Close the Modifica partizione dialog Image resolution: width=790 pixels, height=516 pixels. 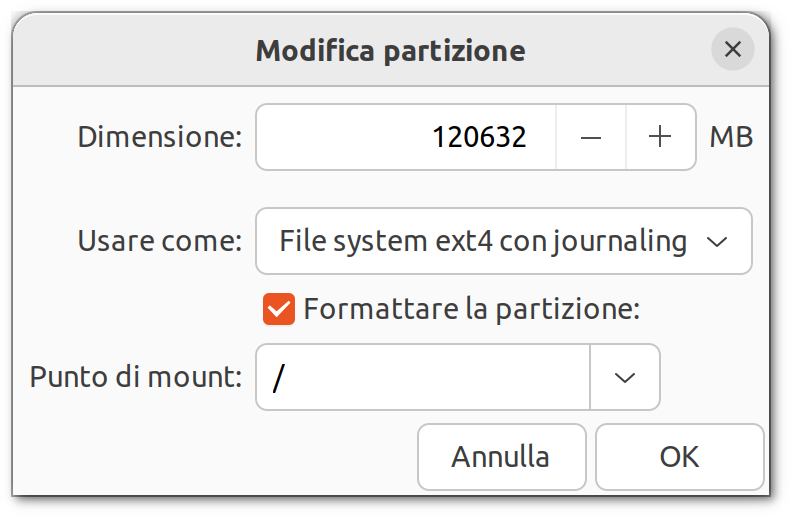pos(733,49)
